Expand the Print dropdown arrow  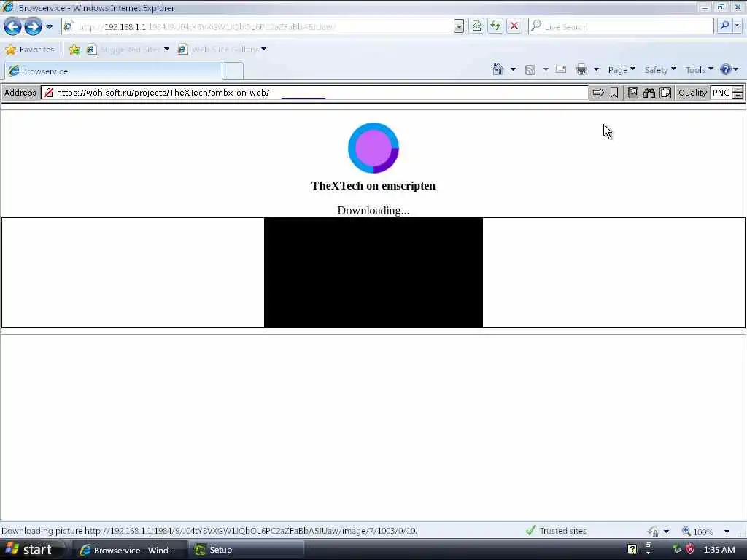(596, 70)
